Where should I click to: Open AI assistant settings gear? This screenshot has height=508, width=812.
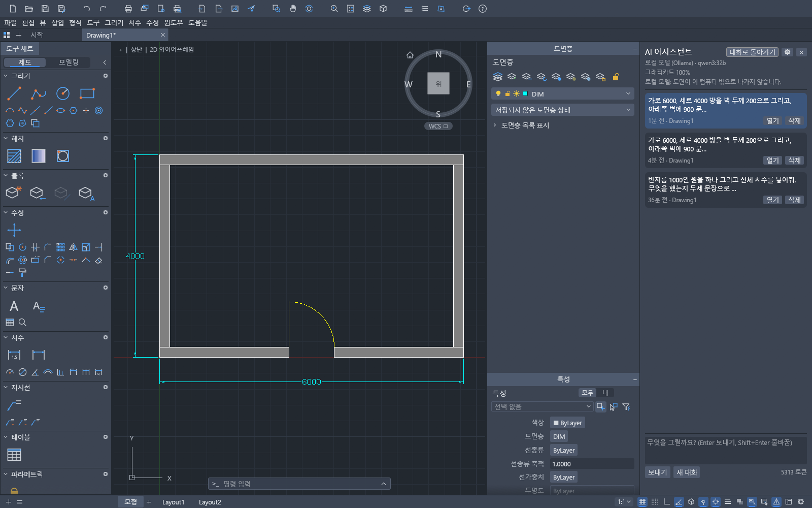tap(788, 52)
